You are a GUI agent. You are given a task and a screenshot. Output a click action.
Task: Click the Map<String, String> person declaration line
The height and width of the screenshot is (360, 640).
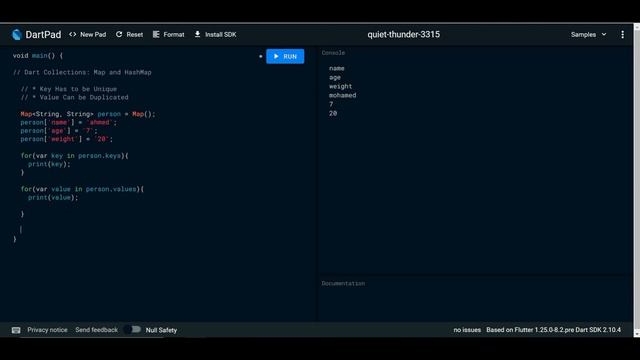[x=88, y=114]
